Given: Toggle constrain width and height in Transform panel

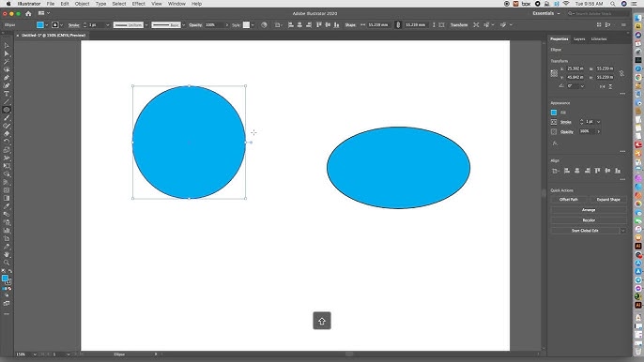Looking at the screenshot, I should pyautogui.click(x=621, y=73).
